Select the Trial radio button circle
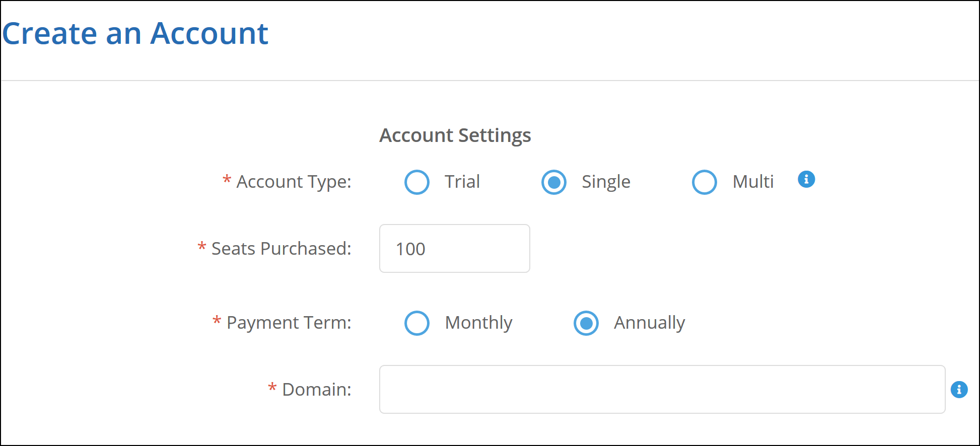980x446 pixels. coord(417,182)
